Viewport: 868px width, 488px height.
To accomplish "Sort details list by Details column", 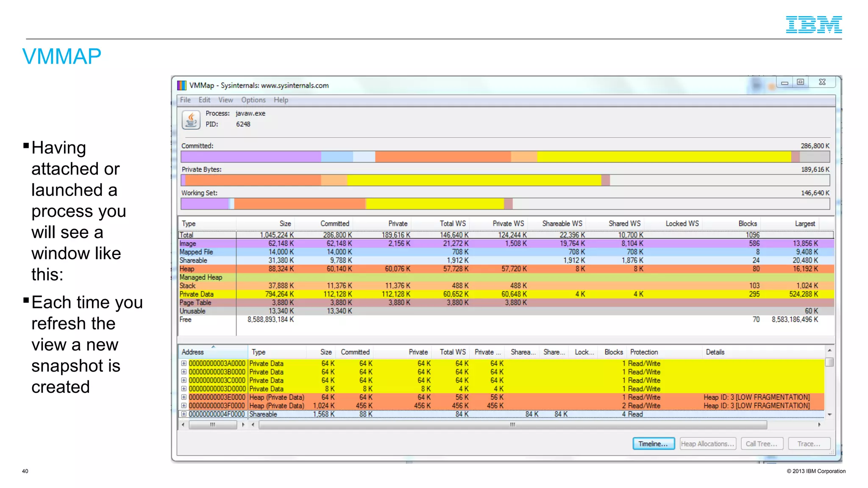I will click(x=763, y=352).
